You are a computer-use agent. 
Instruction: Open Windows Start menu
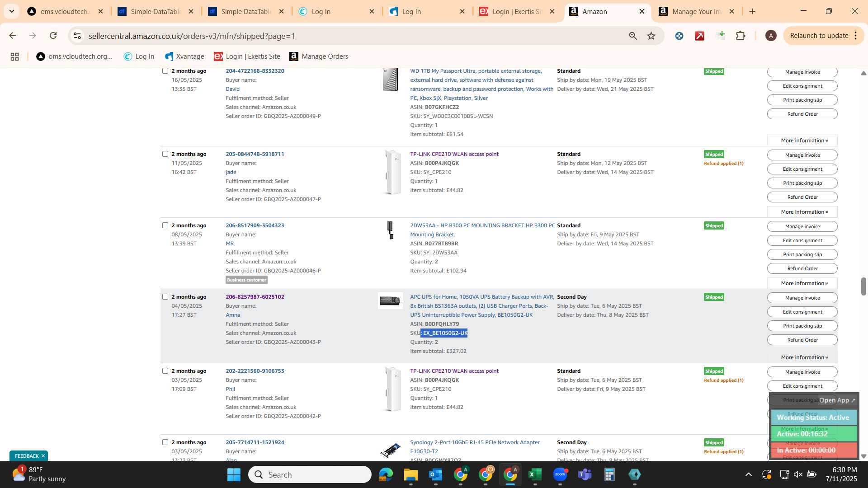234,474
